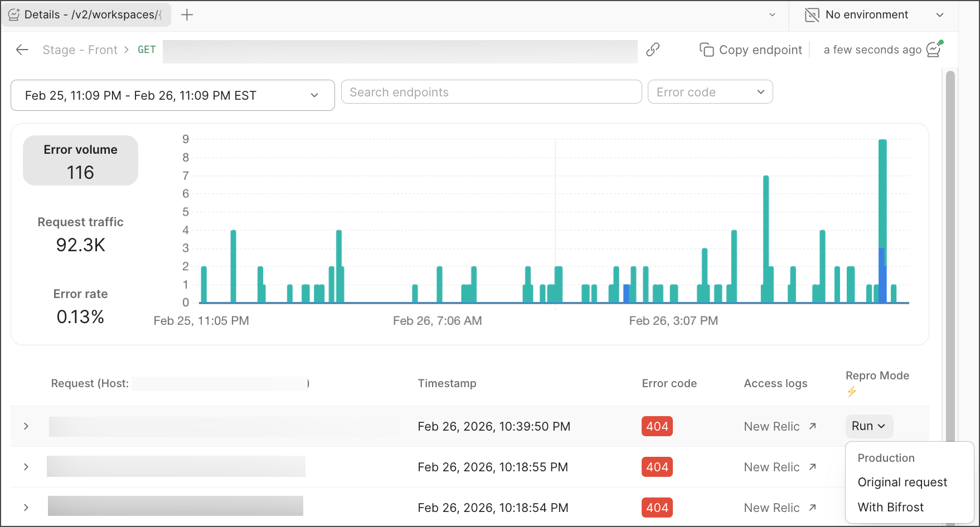Click the copy link chain icon
The width and height of the screenshot is (980, 527).
click(x=653, y=50)
